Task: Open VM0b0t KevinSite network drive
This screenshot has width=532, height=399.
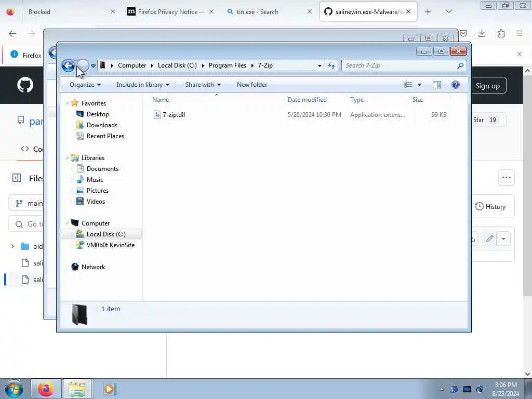Action: pos(111,245)
